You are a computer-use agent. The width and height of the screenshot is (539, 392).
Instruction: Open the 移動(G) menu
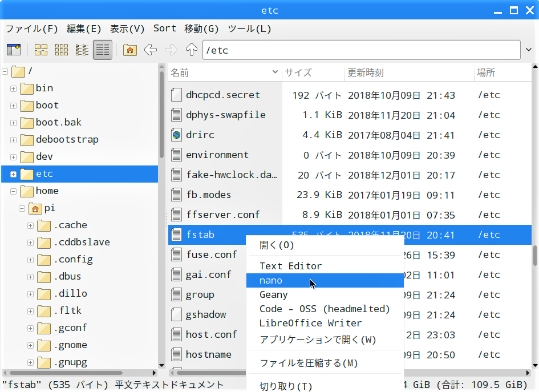pos(201,29)
